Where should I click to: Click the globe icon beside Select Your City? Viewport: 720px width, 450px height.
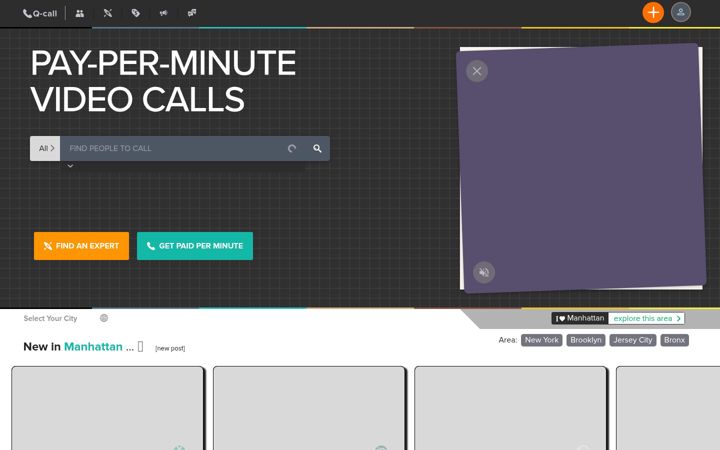104,318
